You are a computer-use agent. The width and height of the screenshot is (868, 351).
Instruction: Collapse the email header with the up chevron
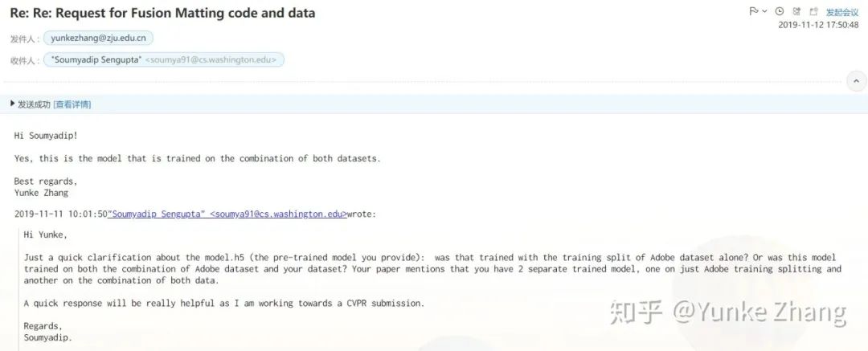click(857, 81)
